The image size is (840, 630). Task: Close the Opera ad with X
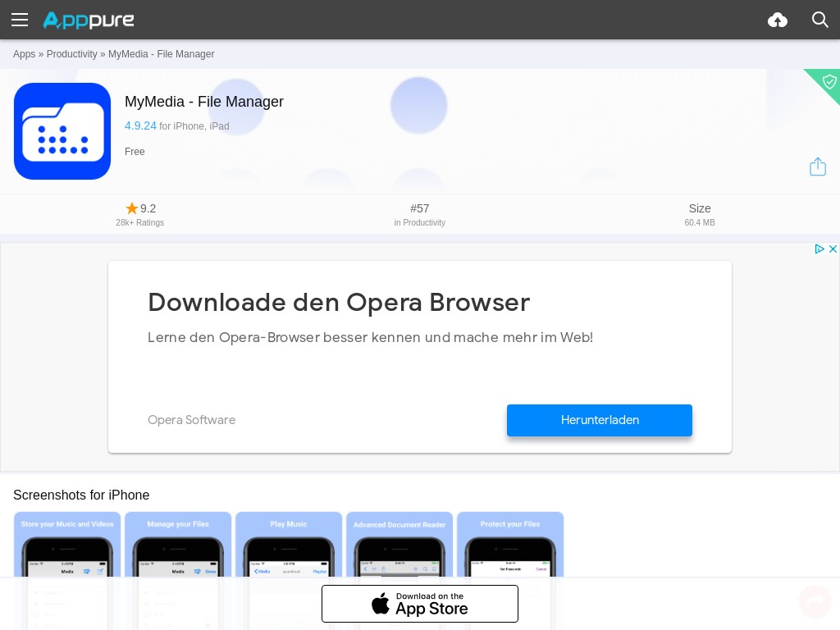point(833,249)
